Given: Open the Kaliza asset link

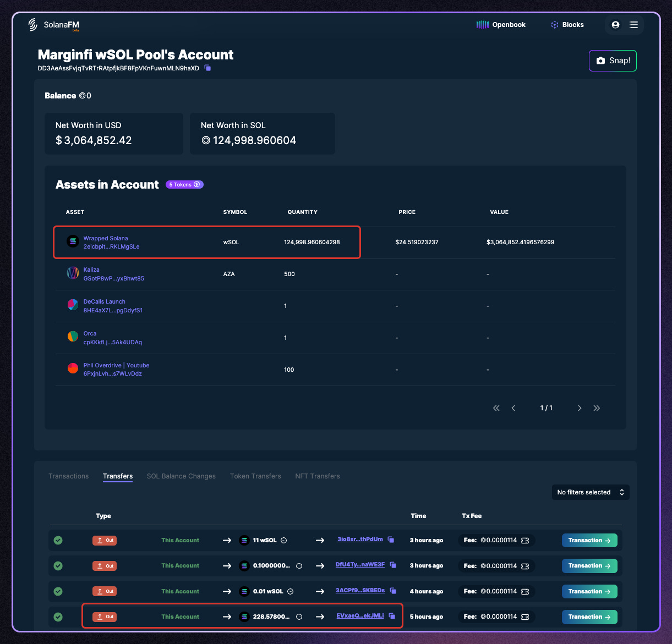Looking at the screenshot, I should pos(113,274).
